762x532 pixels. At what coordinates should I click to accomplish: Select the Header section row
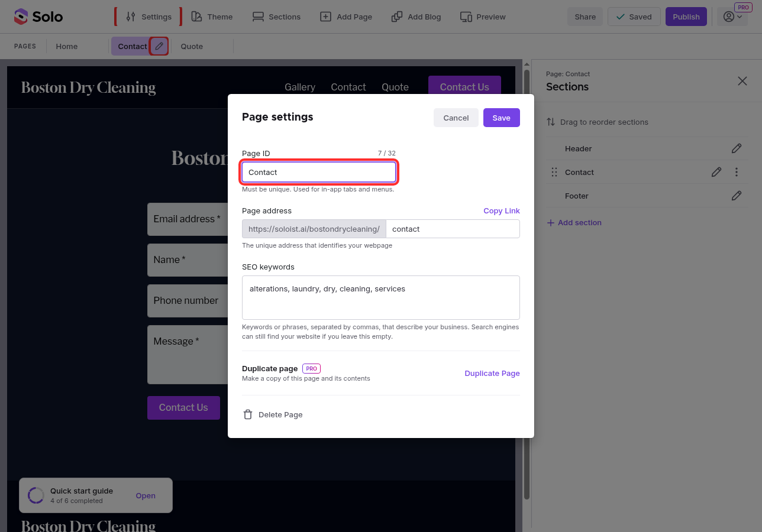tap(647, 148)
